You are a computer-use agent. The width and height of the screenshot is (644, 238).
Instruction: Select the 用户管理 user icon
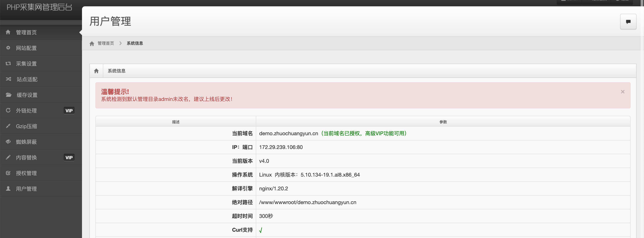coord(8,189)
